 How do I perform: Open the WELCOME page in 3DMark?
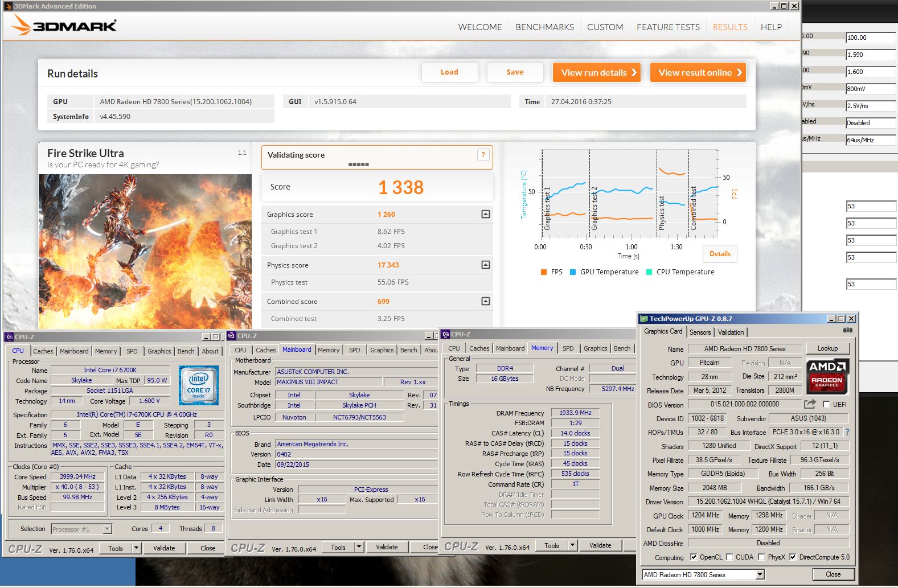pos(480,27)
